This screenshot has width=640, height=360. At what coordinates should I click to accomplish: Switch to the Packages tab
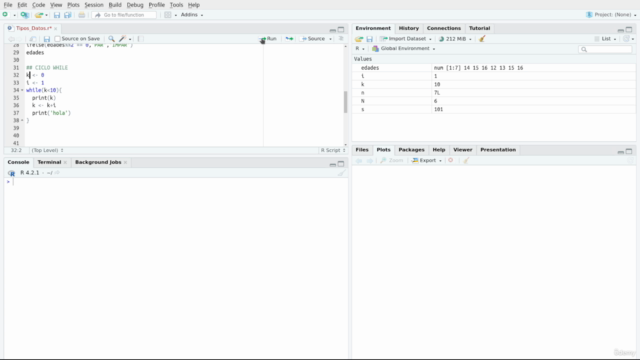(x=411, y=150)
